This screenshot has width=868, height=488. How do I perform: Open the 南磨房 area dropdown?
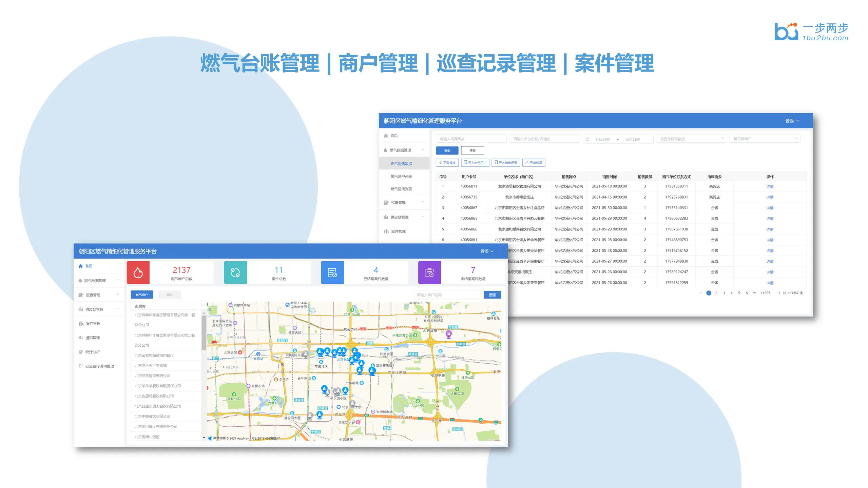[x=169, y=306]
